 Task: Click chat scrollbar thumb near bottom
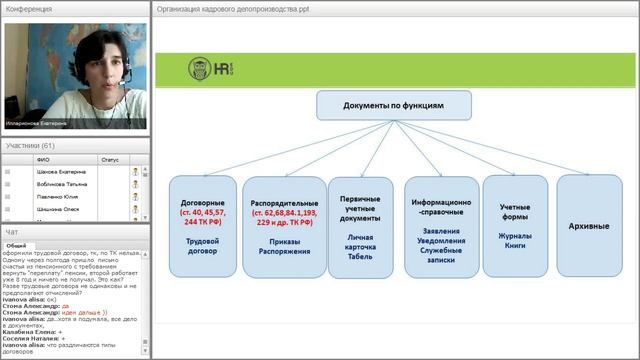coord(145,342)
